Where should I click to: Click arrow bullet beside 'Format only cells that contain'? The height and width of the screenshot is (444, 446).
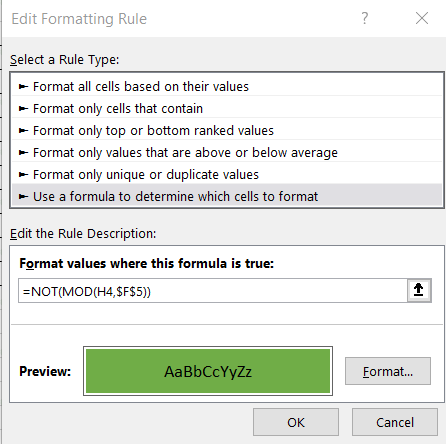23,109
